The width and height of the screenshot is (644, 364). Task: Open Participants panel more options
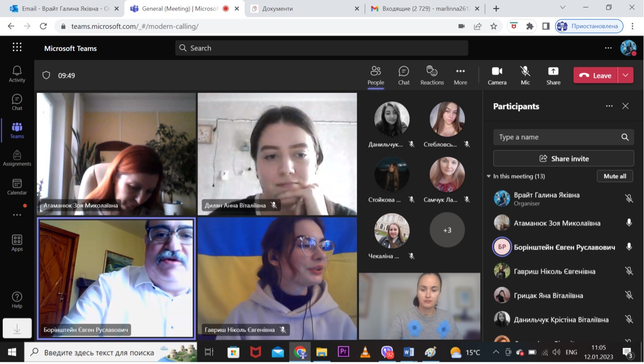click(609, 106)
